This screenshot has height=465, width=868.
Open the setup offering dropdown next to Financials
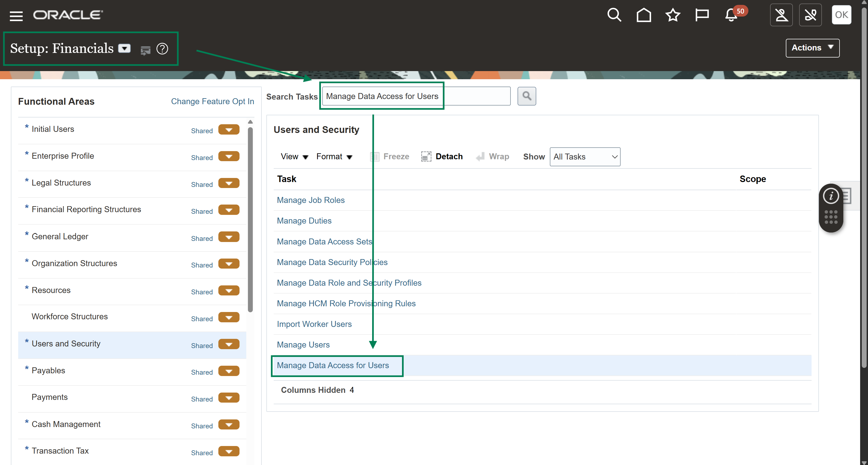pyautogui.click(x=124, y=49)
